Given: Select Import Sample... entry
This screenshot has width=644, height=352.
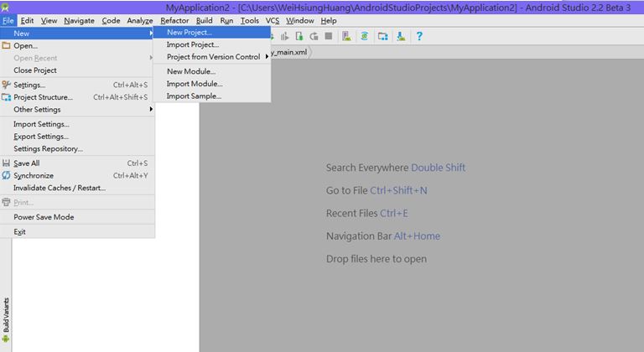Looking at the screenshot, I should (212, 96).
